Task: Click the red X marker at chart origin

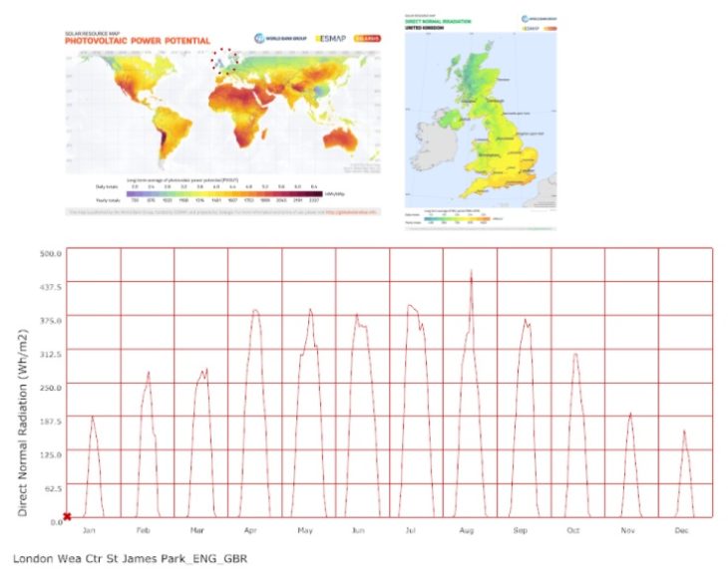Action: (x=68, y=516)
